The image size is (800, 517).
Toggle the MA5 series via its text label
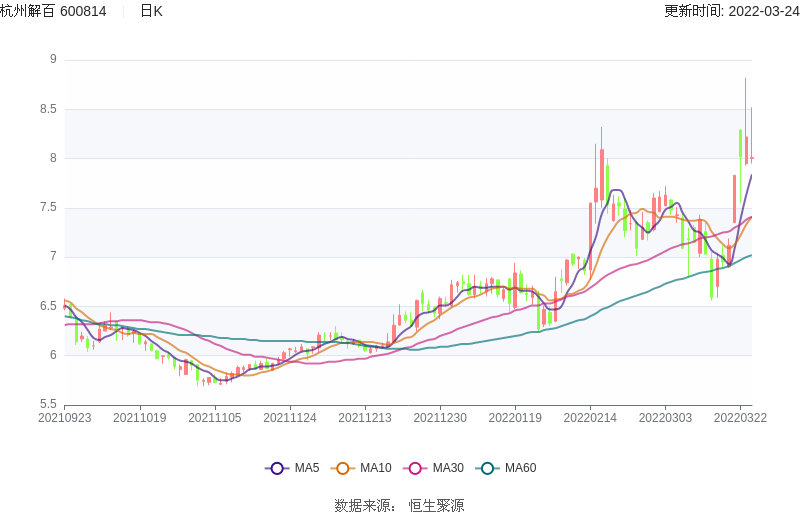pos(306,468)
